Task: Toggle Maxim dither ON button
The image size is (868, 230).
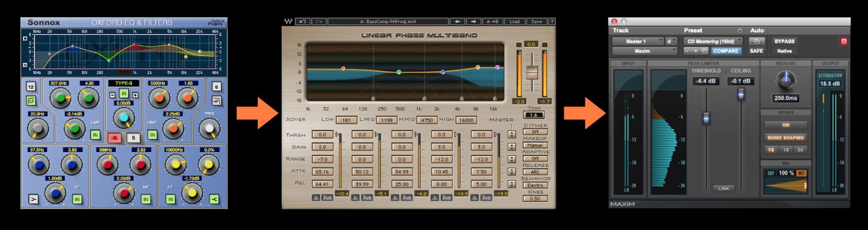Action: [x=785, y=125]
